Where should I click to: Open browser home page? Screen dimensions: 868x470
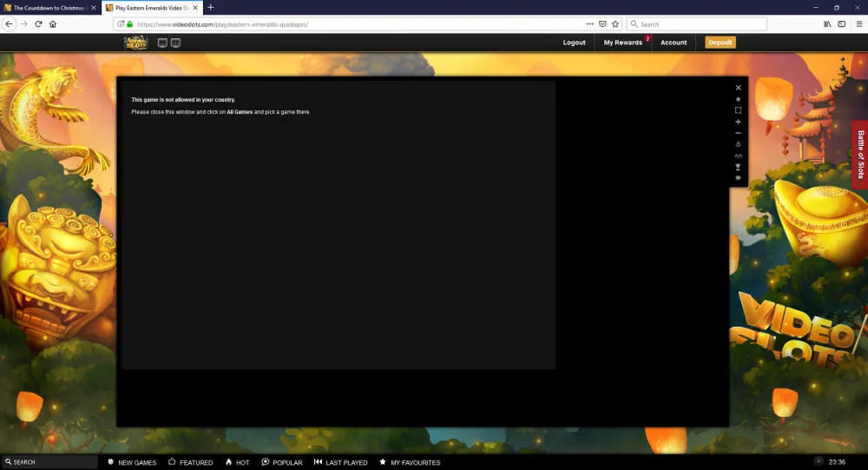coord(53,23)
